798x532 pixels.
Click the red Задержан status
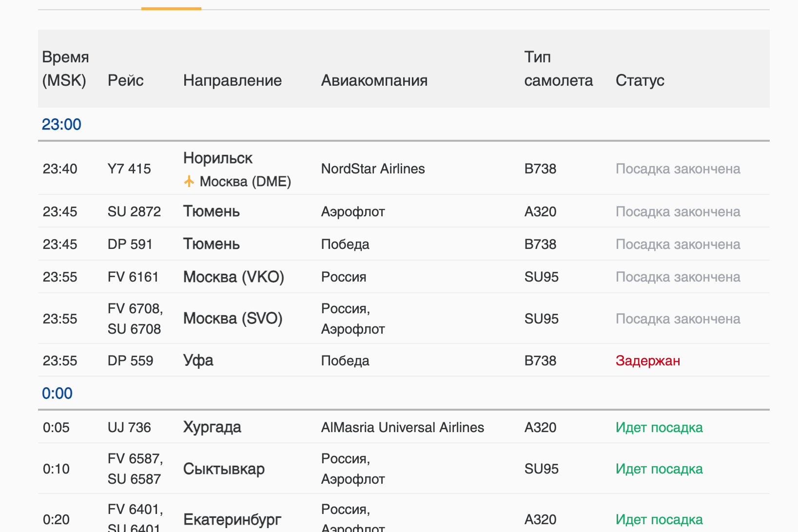[x=647, y=361]
